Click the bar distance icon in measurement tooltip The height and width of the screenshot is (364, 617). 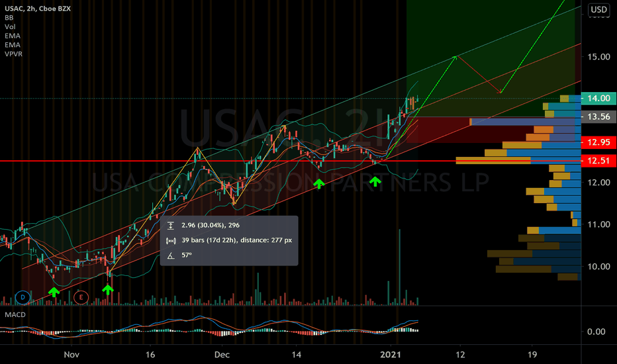pos(171,240)
